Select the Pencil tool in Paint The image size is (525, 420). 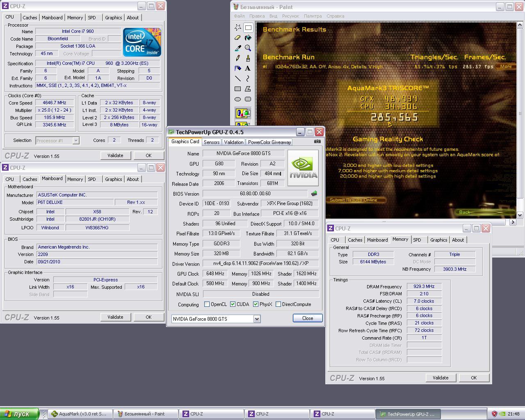point(238,58)
